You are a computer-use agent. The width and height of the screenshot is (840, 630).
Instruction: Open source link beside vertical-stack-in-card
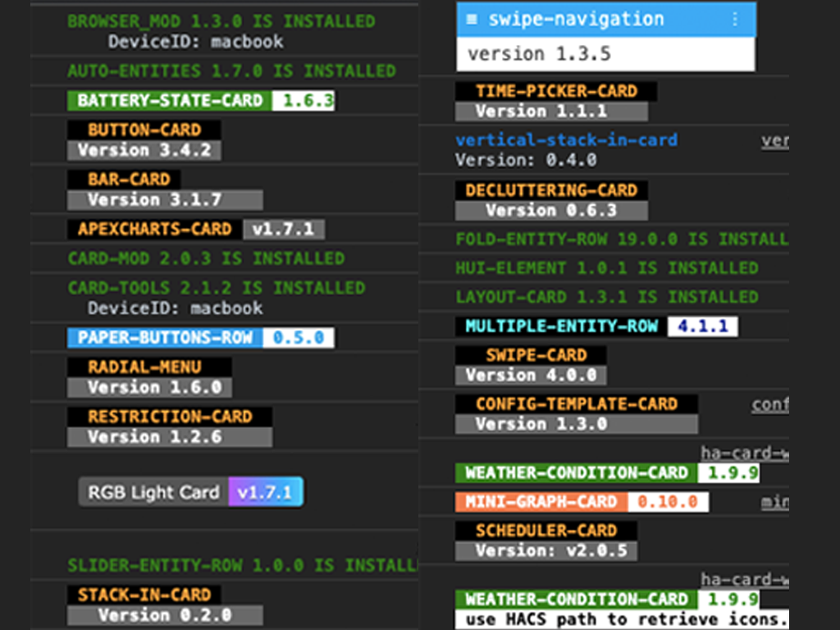pyautogui.click(x=774, y=140)
